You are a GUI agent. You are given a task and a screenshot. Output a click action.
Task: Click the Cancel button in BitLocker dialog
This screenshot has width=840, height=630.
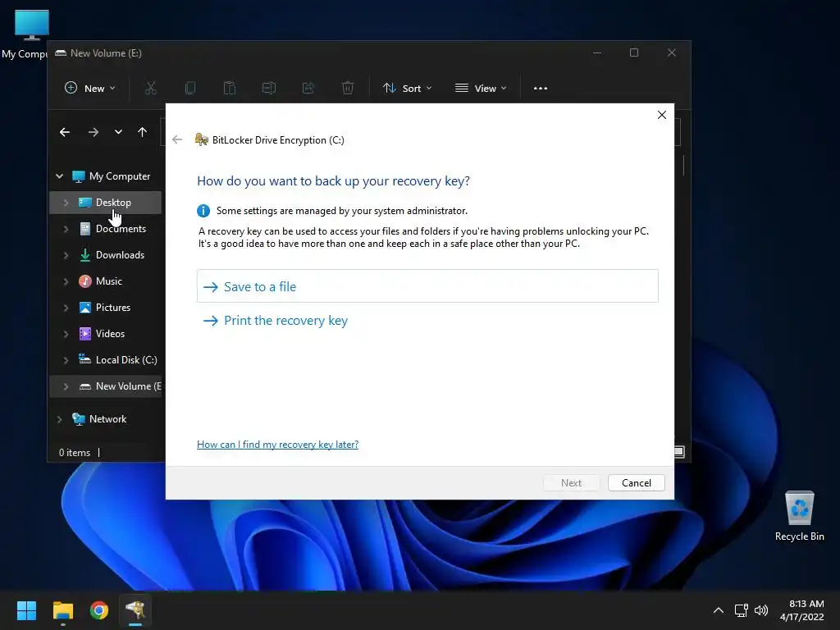[x=636, y=482]
